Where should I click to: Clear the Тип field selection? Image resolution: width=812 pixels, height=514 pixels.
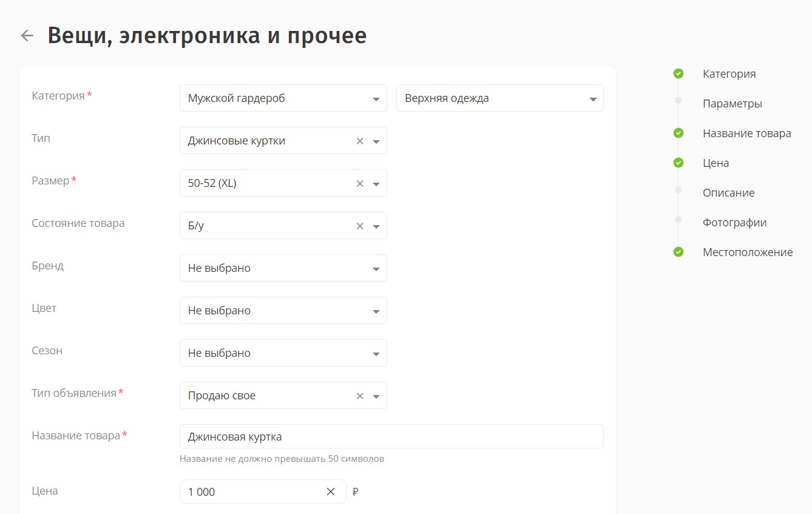tap(360, 141)
